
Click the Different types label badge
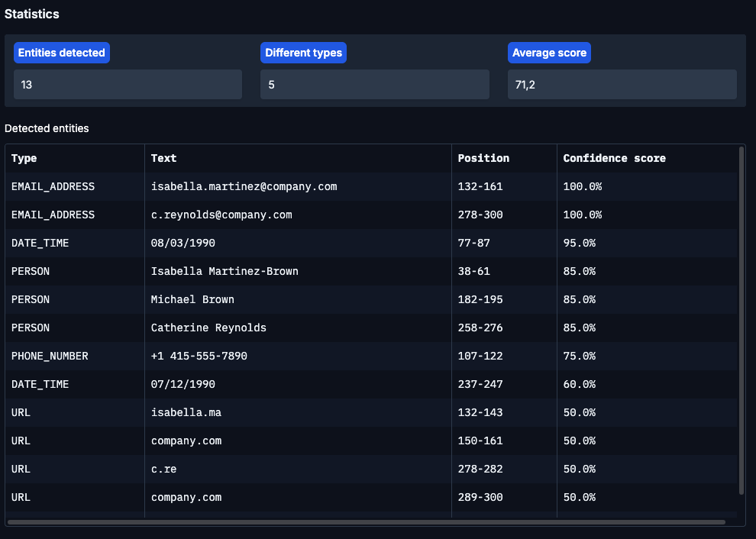click(303, 53)
